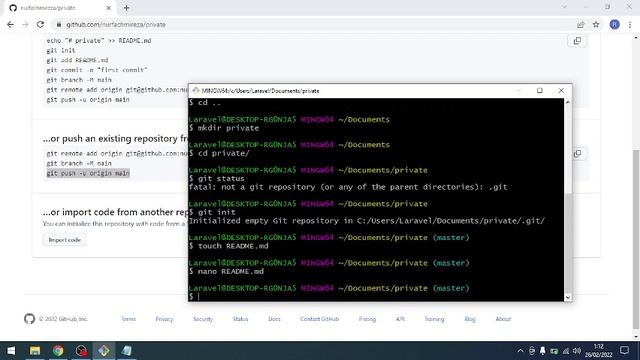Click the 'mkdir private' command in terminal
Screen dimensions: 640x360
[x=229, y=128]
